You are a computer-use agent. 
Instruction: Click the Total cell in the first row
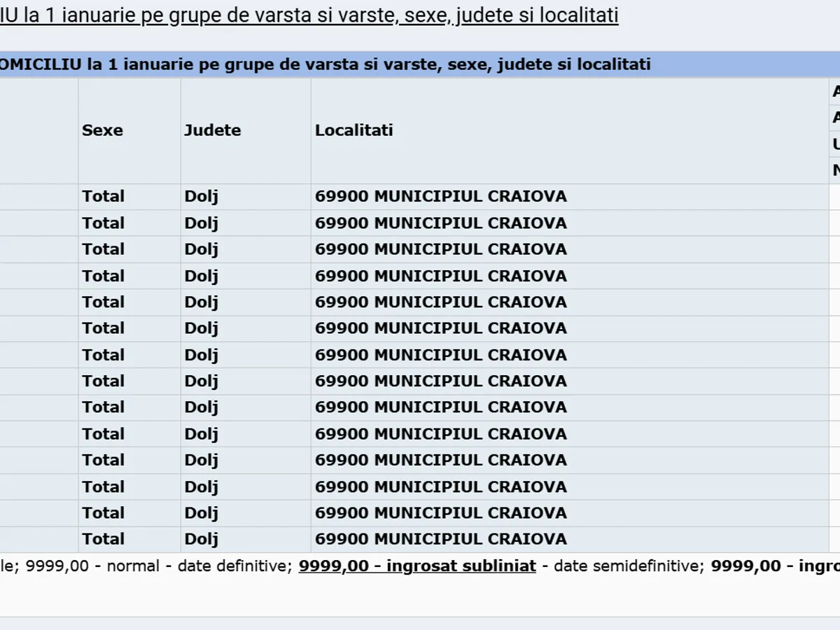[x=103, y=197]
